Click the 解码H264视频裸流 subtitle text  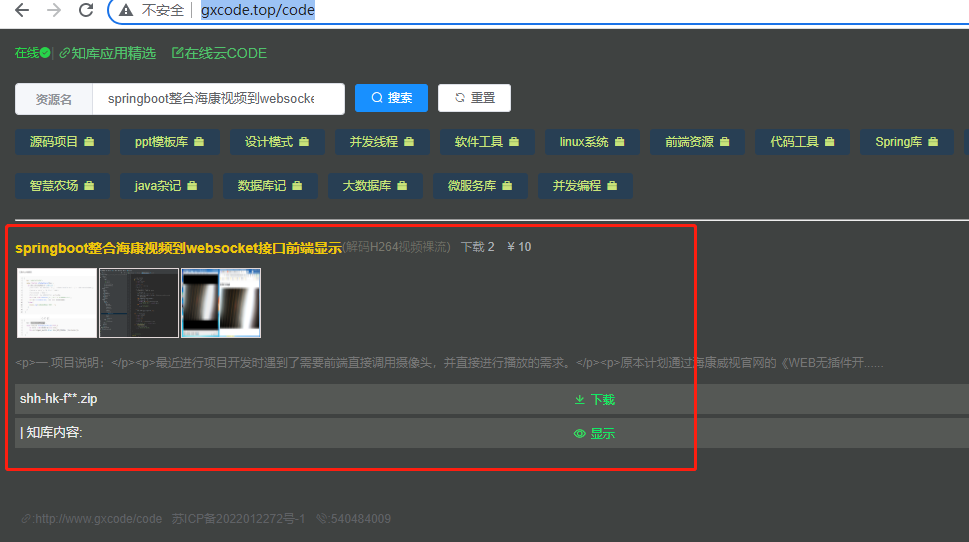point(397,247)
